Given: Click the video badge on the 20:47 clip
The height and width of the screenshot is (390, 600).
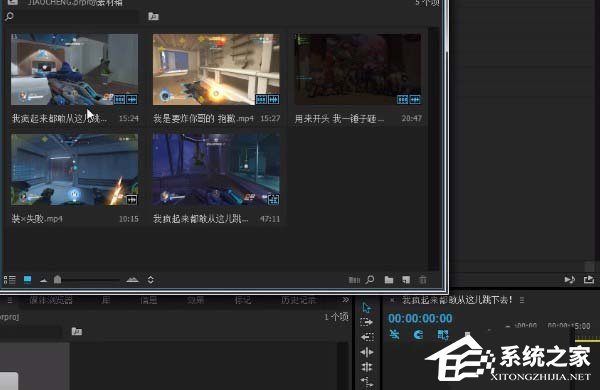Looking at the screenshot, I should 403,100.
